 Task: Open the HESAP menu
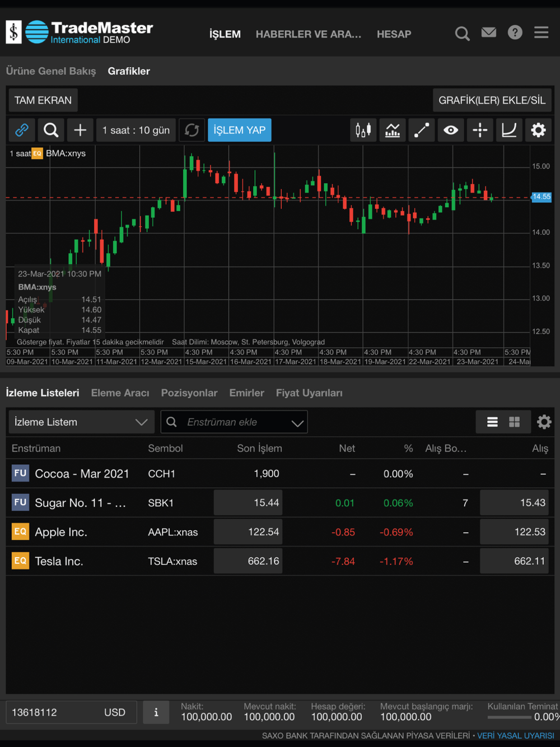tap(394, 34)
